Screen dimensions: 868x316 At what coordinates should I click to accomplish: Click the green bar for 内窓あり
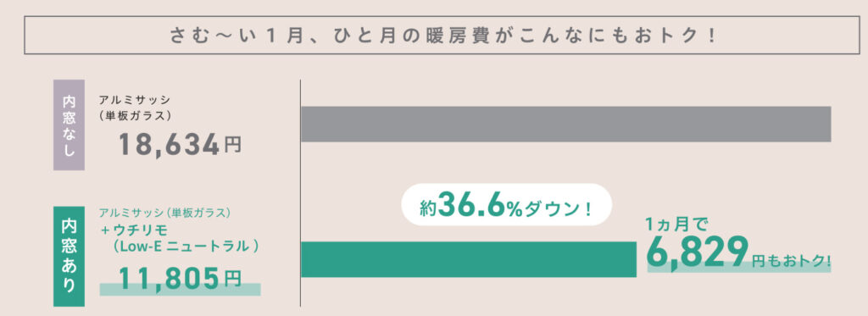tap(468, 259)
